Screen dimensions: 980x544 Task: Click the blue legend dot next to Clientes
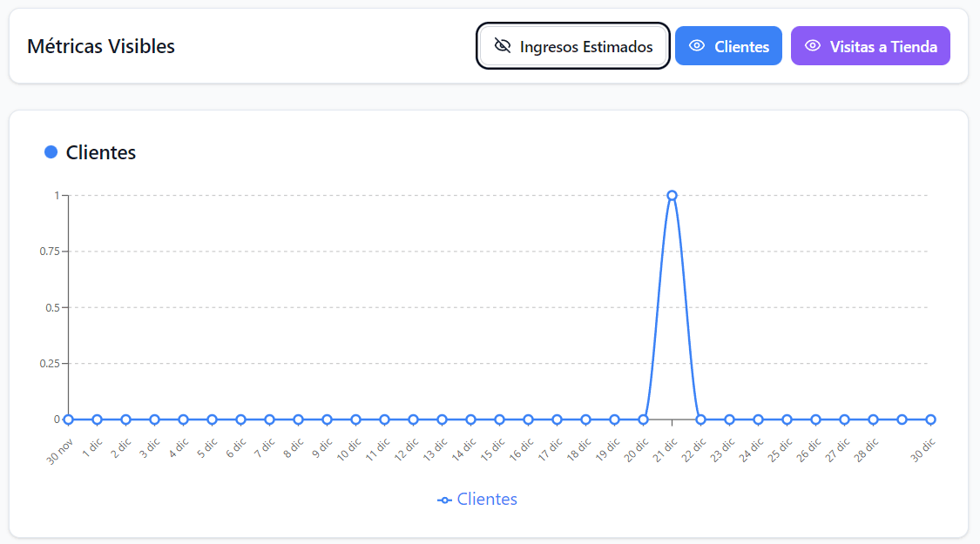(x=51, y=151)
